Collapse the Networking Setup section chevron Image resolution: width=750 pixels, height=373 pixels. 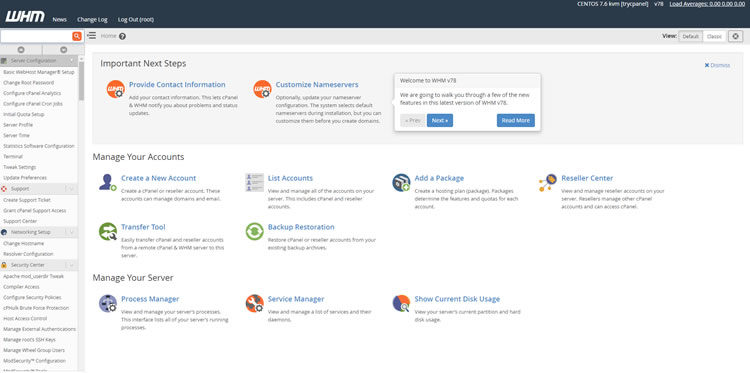(72, 232)
